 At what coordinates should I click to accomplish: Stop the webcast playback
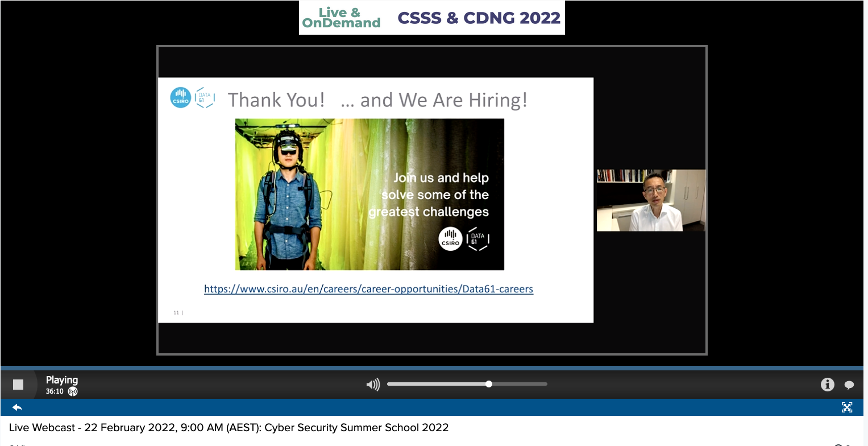[x=18, y=385]
